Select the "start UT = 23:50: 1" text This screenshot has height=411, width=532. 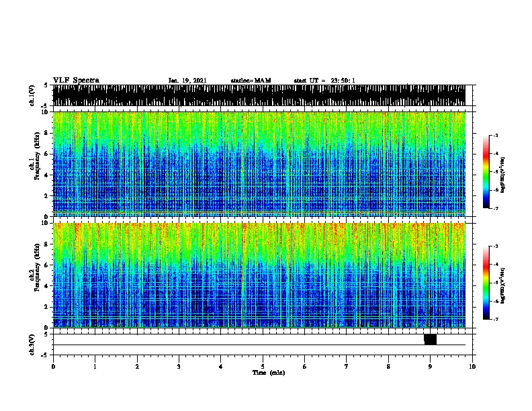coord(324,81)
